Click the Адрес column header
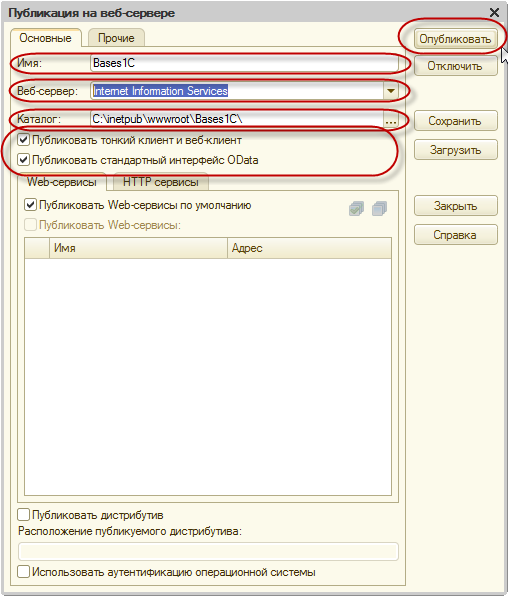 (309, 248)
